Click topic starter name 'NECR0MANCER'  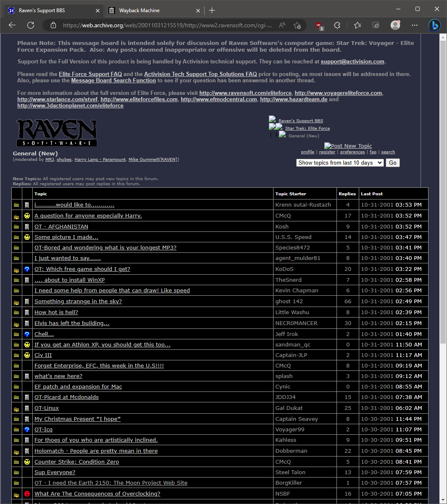[296, 323]
